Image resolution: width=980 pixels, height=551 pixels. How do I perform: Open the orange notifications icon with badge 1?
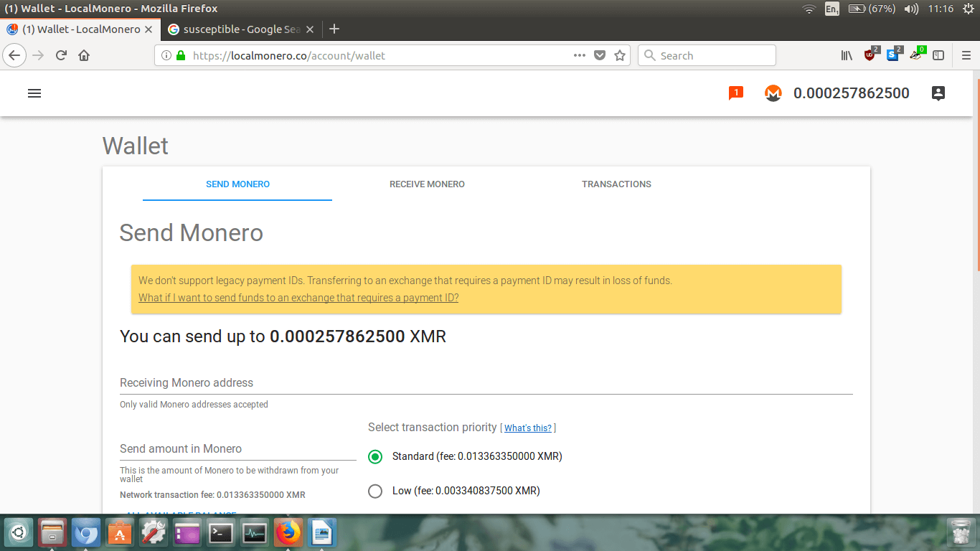coord(735,93)
